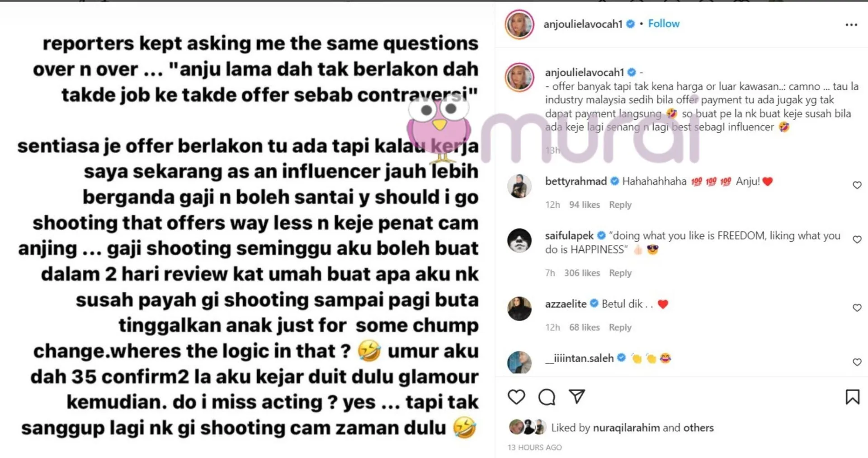Screen dimensions: 868x458
Task: Reply to saifulapek's comment
Action: click(x=620, y=273)
